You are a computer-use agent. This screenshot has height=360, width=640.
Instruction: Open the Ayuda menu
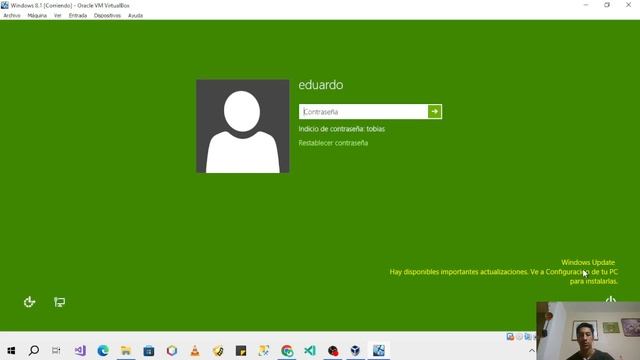click(x=135, y=16)
